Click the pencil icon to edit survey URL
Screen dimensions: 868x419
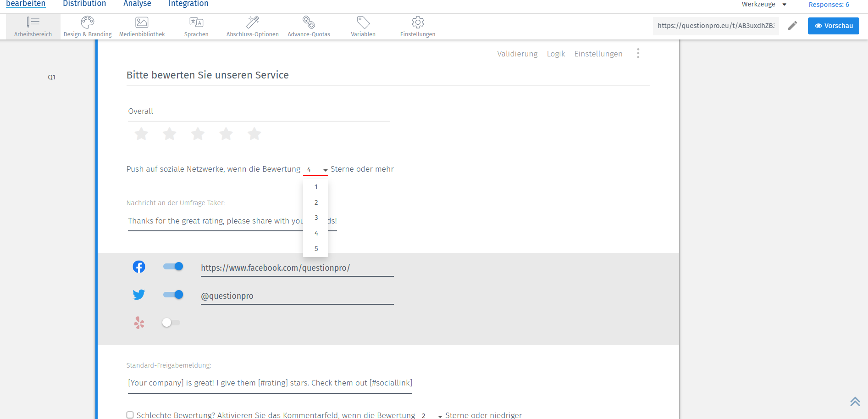click(792, 26)
